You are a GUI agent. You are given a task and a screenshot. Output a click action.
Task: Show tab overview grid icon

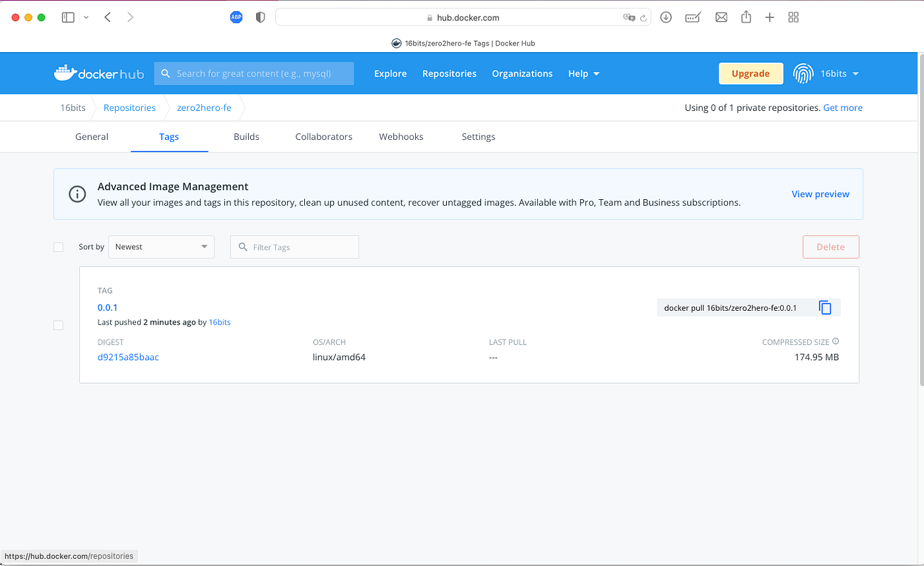pyautogui.click(x=794, y=18)
